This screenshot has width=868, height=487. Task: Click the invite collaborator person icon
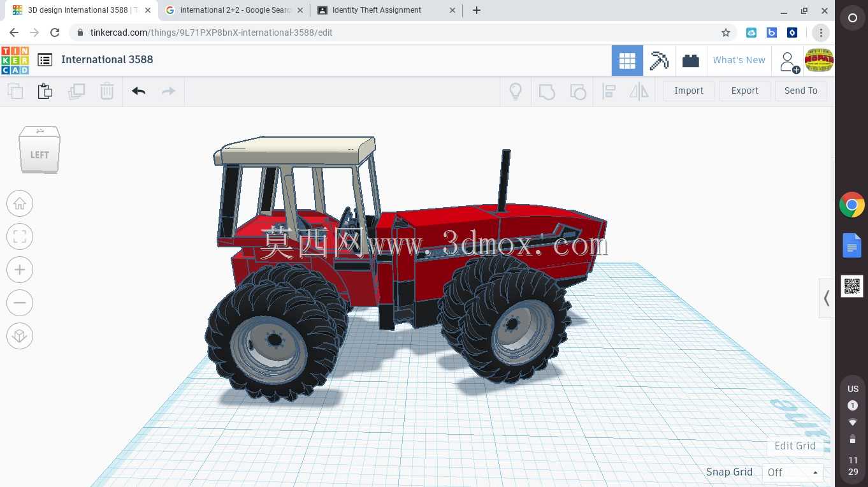click(x=789, y=62)
